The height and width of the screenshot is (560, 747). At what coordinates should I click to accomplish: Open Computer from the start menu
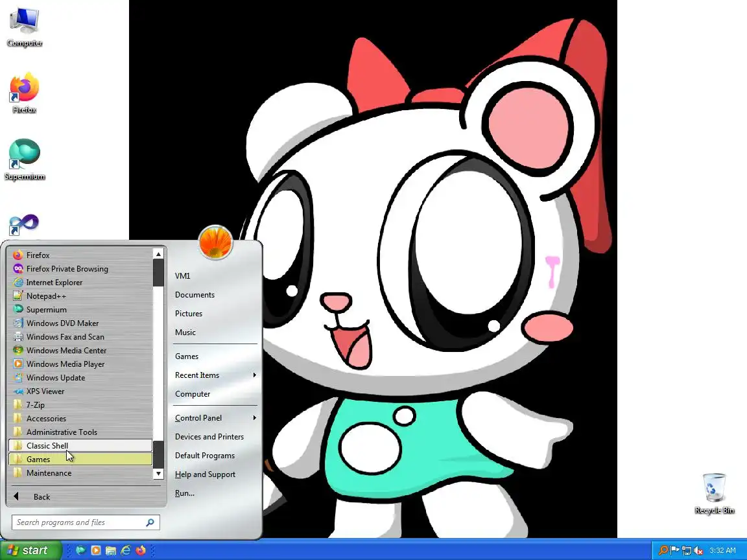[x=215, y=394]
